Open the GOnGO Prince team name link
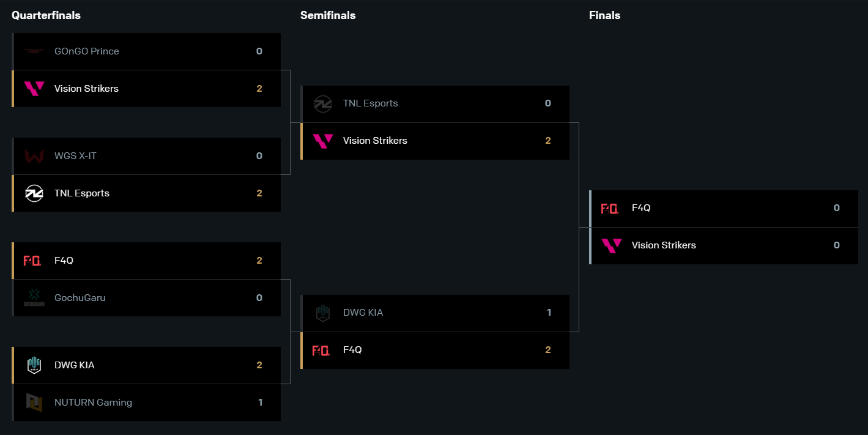Screen dimensions: 868x435 coord(87,51)
